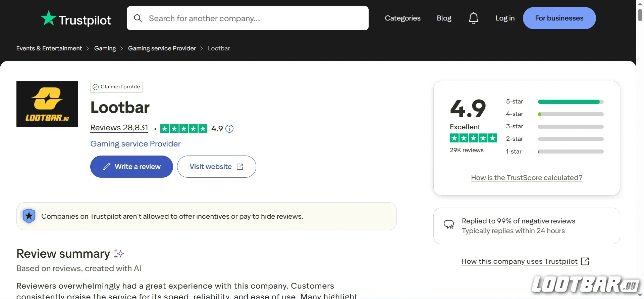
Task: Click the magnifying glass search icon
Action: pyautogui.click(x=138, y=18)
